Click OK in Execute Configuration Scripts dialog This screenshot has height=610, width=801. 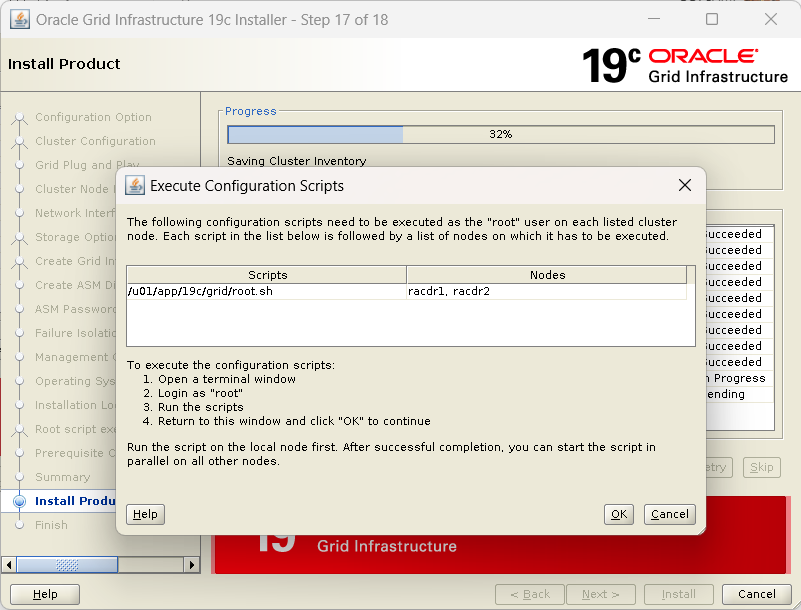pos(619,514)
